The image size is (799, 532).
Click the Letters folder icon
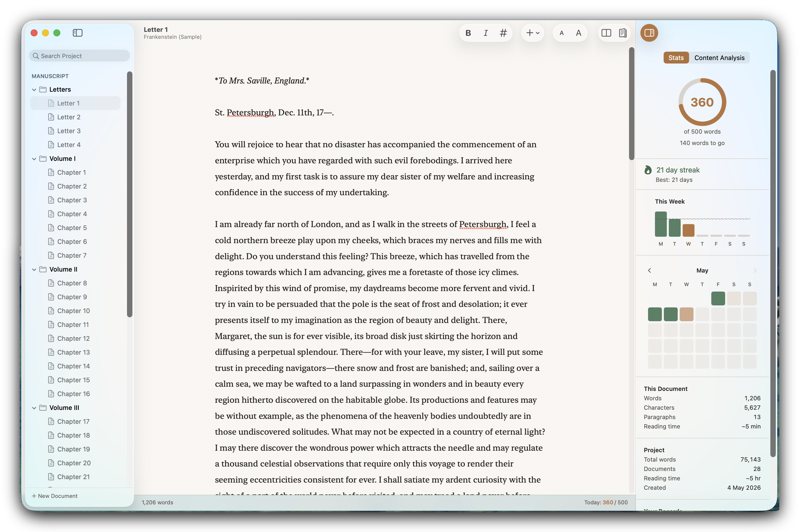tap(43, 89)
